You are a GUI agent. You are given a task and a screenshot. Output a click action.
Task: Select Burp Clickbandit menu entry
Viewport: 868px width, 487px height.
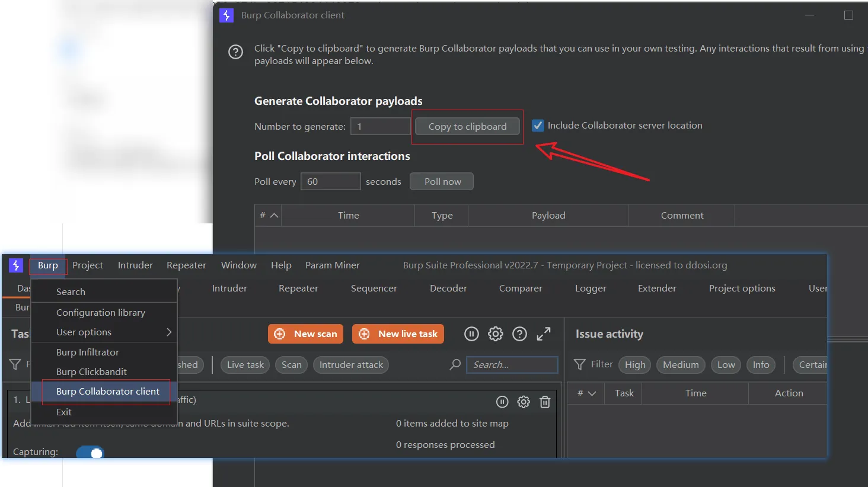pyautogui.click(x=104, y=372)
